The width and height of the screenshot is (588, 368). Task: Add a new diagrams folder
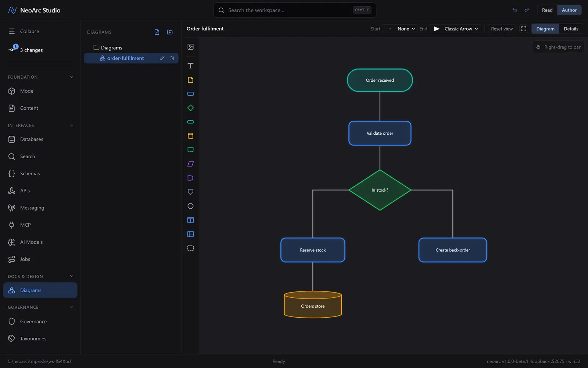click(x=170, y=32)
